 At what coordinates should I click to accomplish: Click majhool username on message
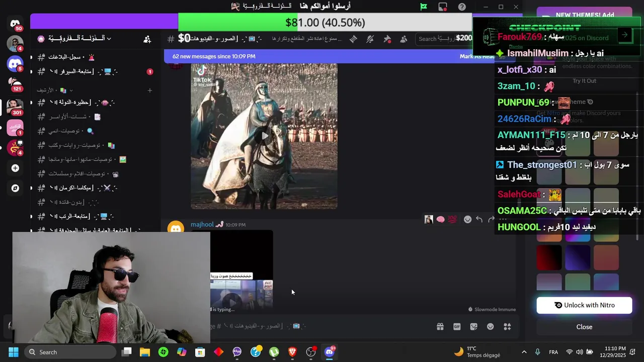tap(202, 225)
